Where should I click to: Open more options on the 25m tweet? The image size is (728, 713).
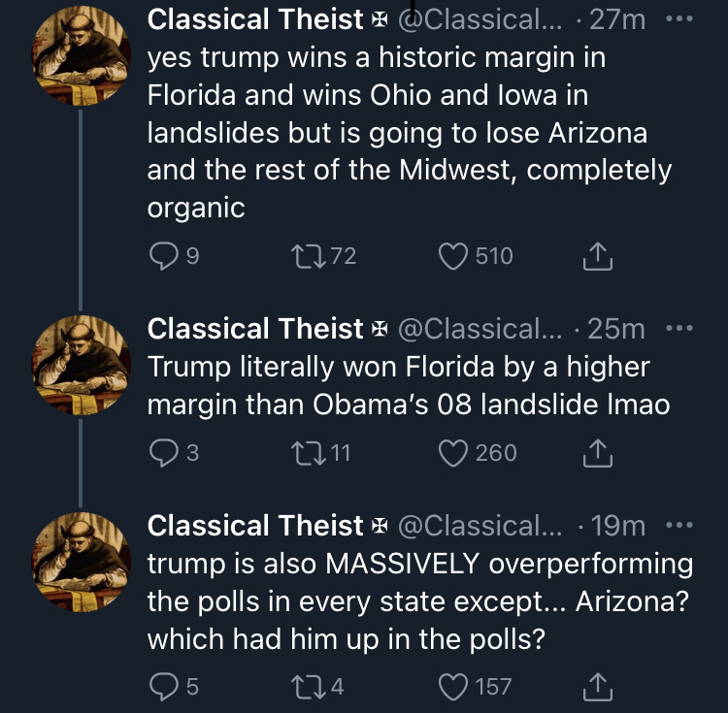tap(679, 328)
